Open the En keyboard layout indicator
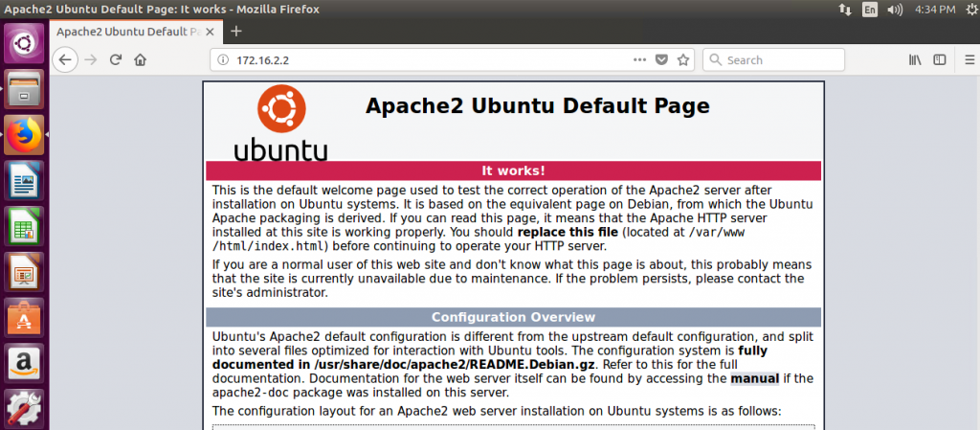Screen dimensions: 980x430 869,10
